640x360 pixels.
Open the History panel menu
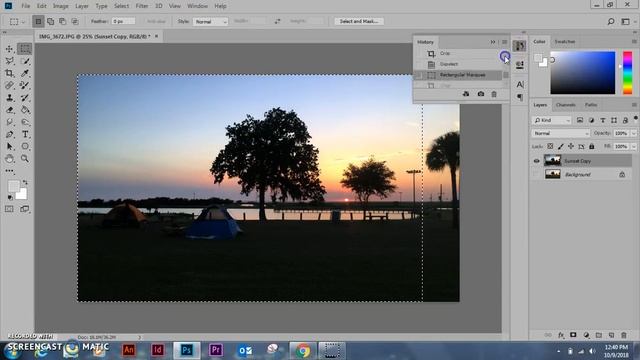click(504, 42)
